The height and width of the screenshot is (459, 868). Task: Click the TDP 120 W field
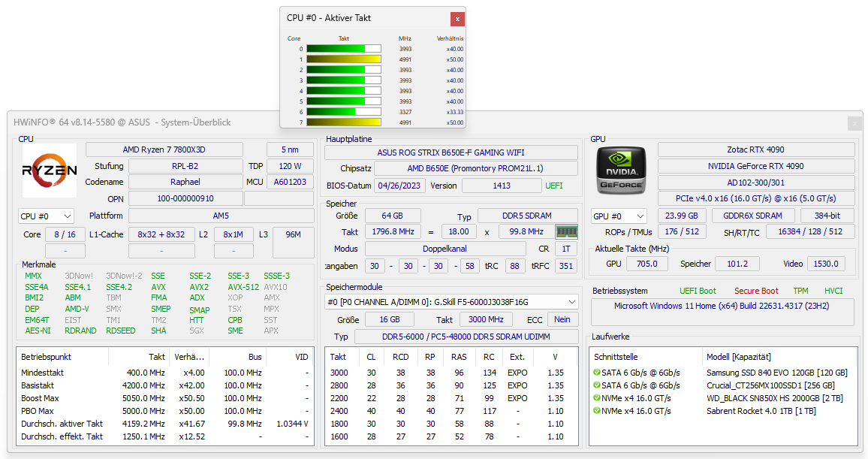tap(290, 166)
